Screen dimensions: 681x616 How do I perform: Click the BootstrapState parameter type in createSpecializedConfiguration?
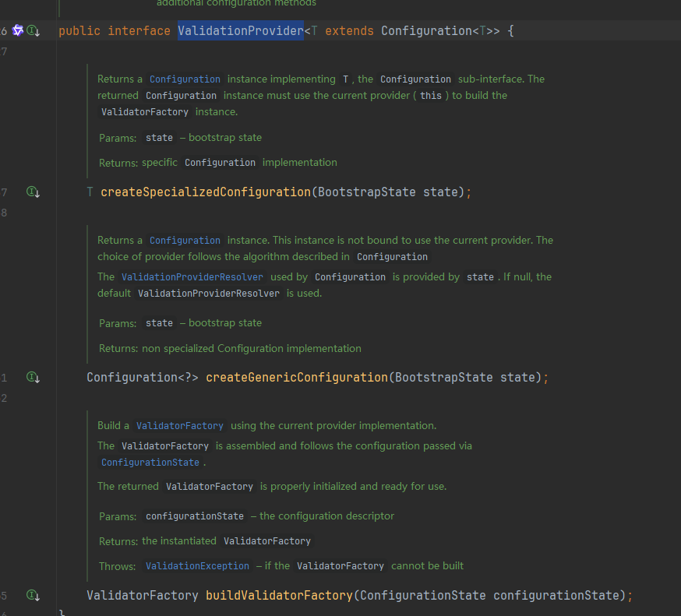[366, 192]
